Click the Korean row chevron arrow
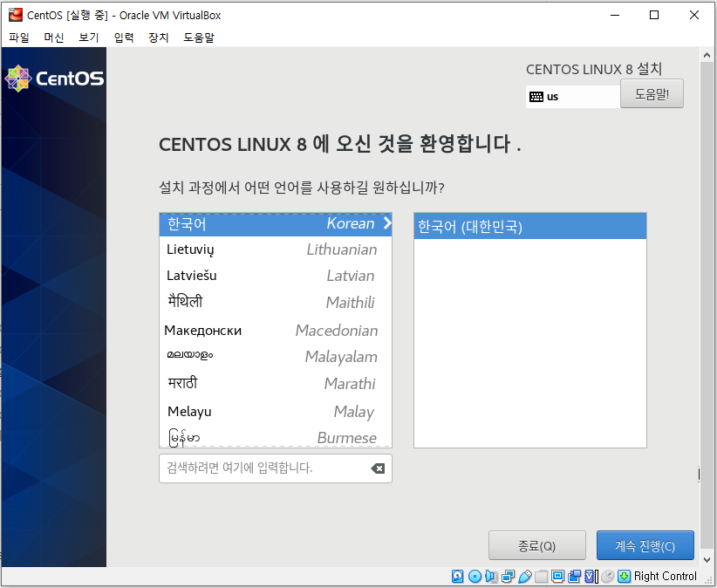 point(387,223)
